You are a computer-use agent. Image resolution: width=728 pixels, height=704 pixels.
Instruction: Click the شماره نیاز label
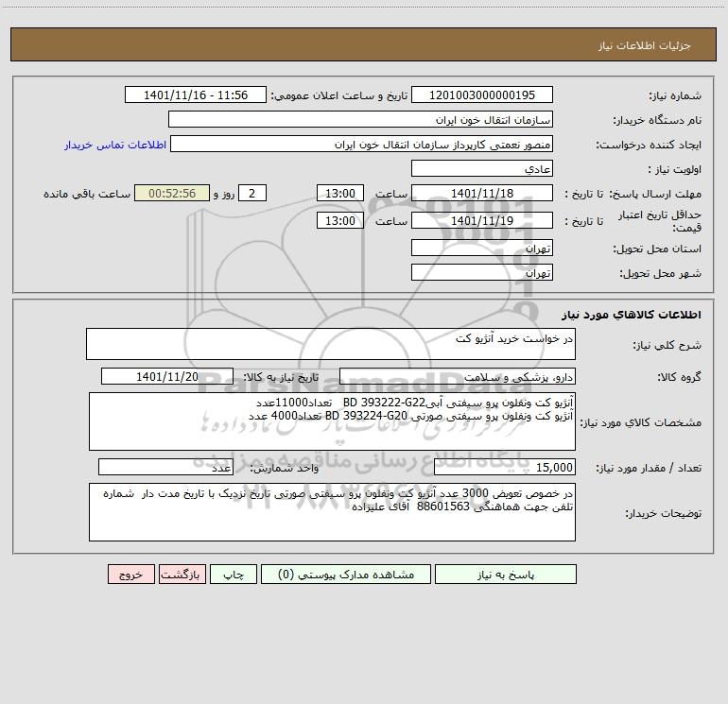click(675, 95)
